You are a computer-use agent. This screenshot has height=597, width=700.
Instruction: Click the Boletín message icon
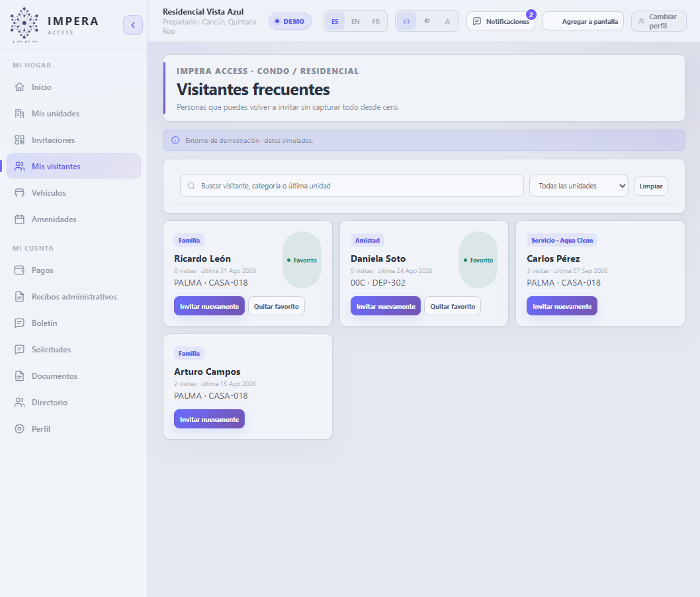(x=20, y=323)
